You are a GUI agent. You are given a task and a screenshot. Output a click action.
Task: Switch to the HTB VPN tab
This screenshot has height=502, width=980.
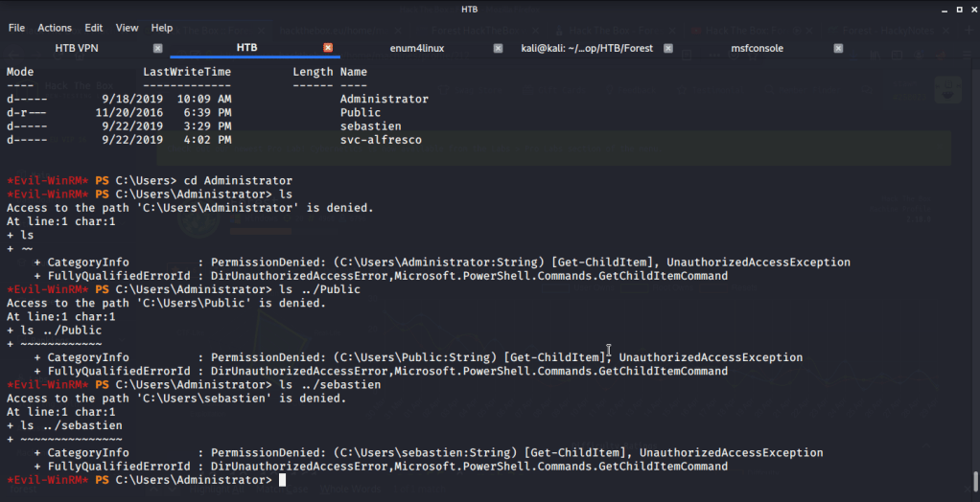78,48
